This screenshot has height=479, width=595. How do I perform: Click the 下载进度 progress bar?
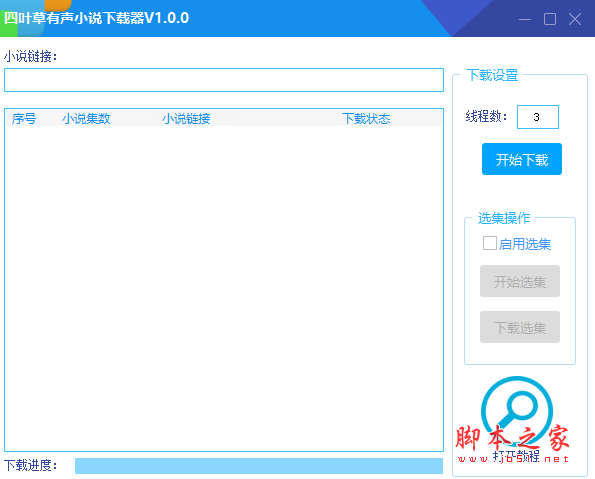tap(259, 466)
